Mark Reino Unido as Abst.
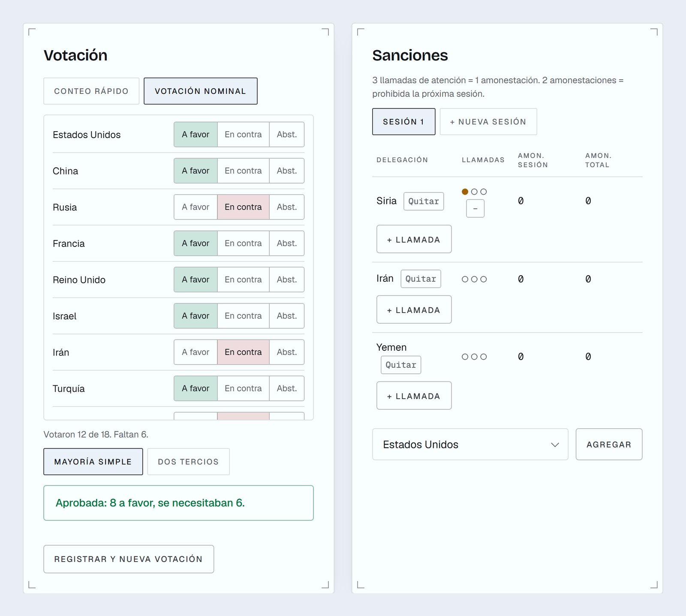Screen dimensions: 686x616 pyautogui.click(x=286, y=279)
